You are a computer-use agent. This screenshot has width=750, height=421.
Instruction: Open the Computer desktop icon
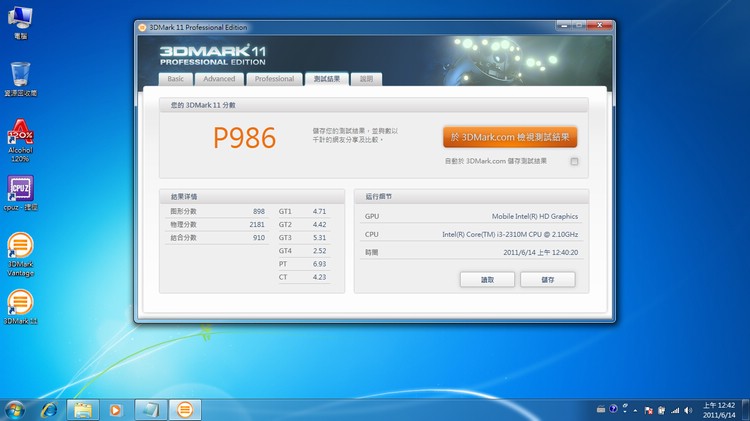(x=20, y=22)
